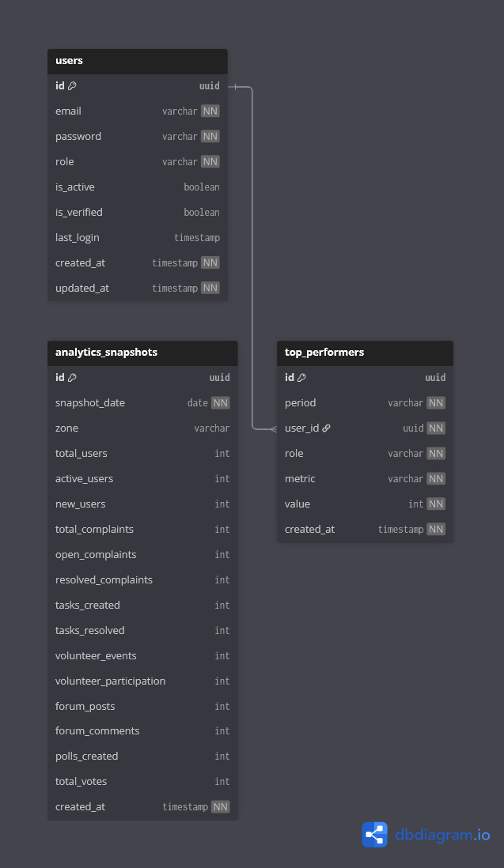Click the foreign key link icon on user_id

326,428
